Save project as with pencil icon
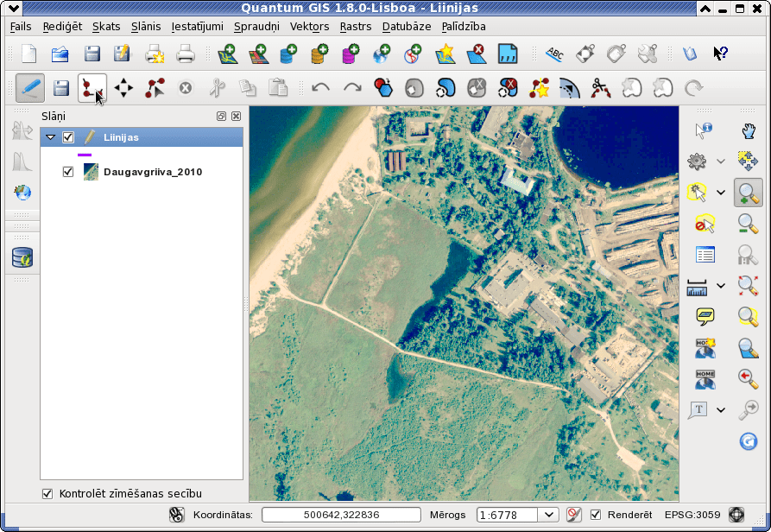 point(122,54)
